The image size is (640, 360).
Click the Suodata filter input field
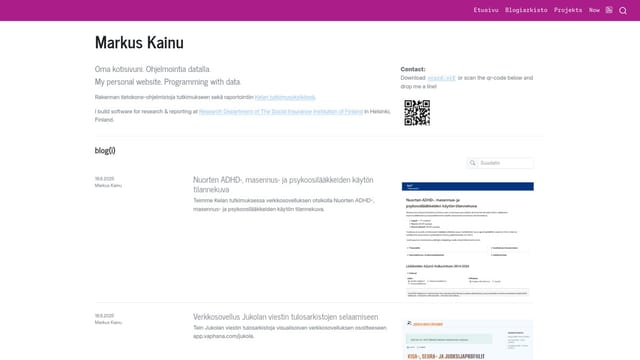506,163
